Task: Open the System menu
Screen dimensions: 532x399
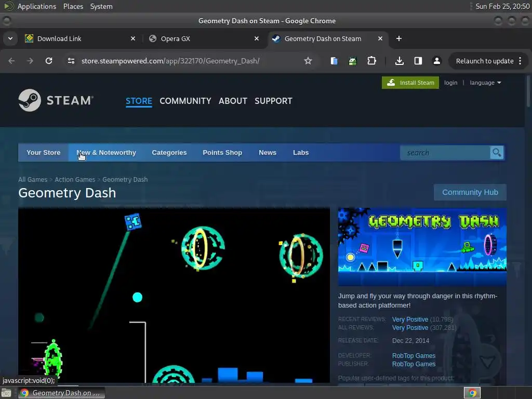Action: 101,6
